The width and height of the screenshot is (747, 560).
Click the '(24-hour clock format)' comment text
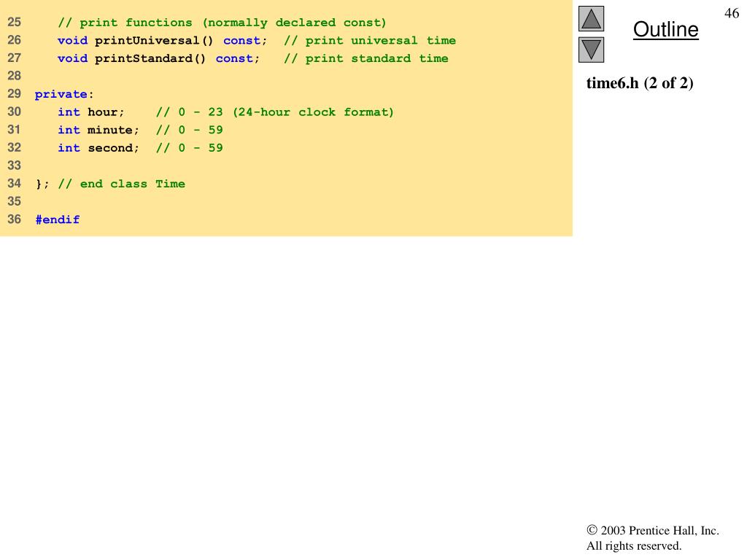(313, 112)
